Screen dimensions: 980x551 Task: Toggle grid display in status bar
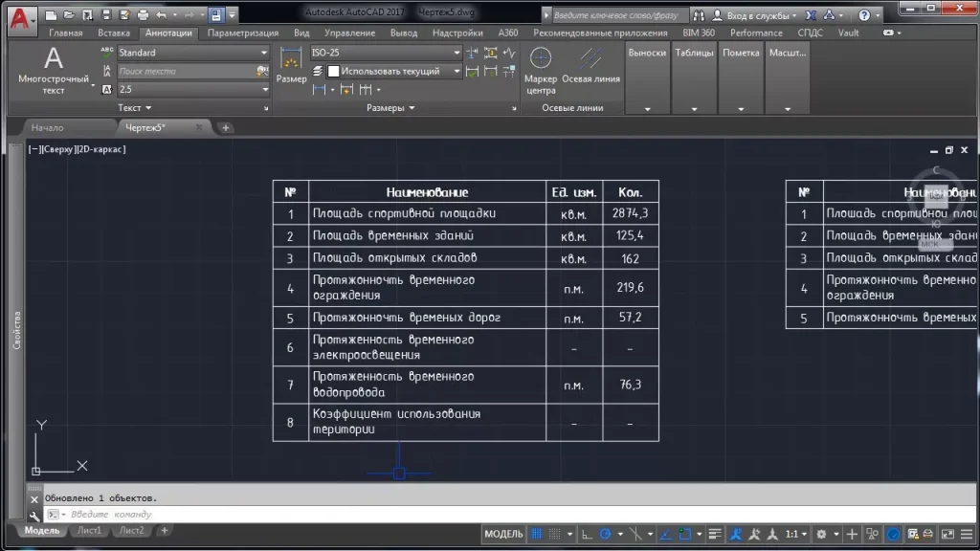537,534
